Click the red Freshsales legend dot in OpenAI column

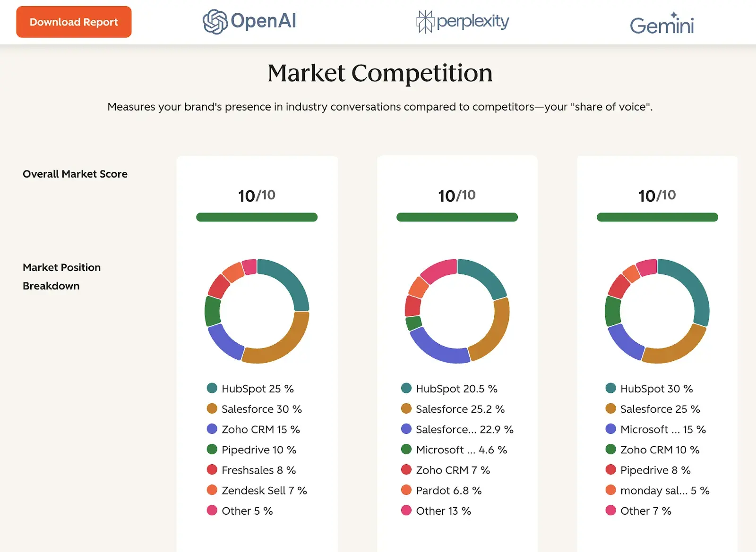[211, 469]
